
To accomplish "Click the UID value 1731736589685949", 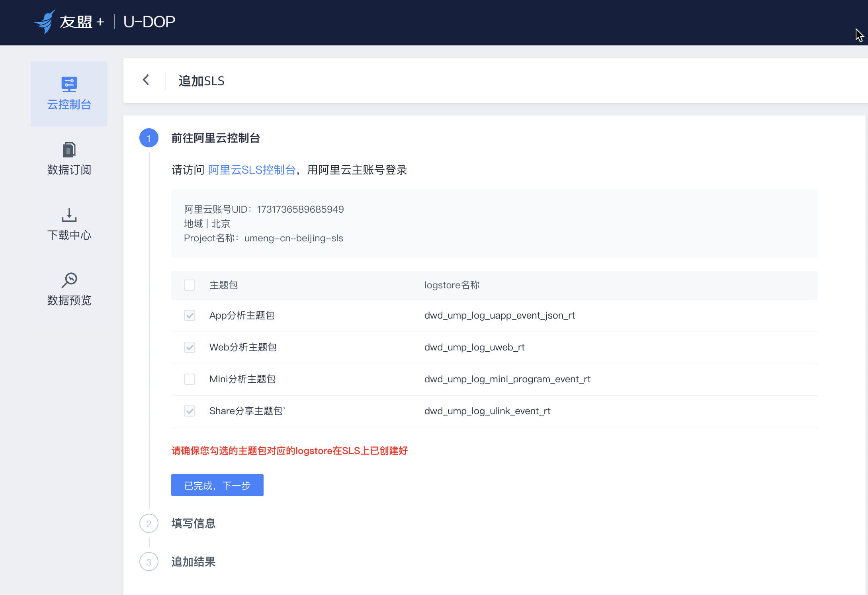I will [300, 209].
